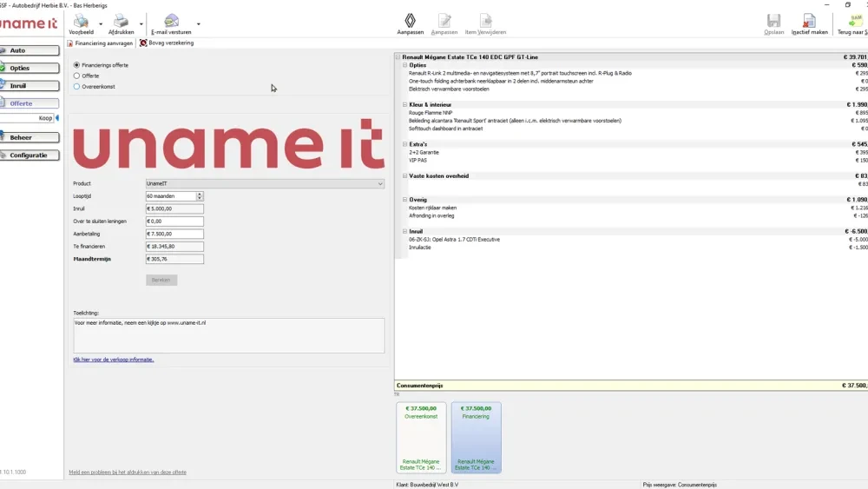Image resolution: width=868 pixels, height=489 pixels.
Task: Open the Inruil sidebar tab
Action: [x=30, y=86]
